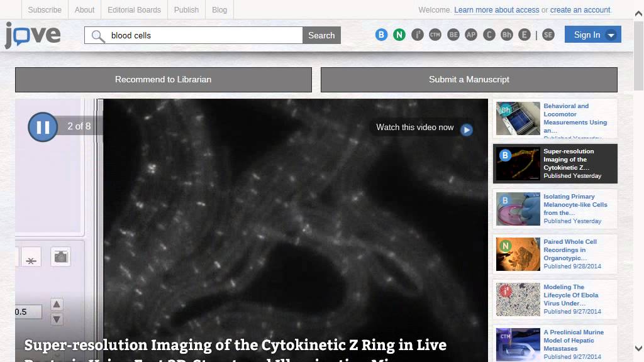The height and width of the screenshot is (362, 644).
Task: Click thumbnail of Melanocyte-like Cells article
Action: pyautogui.click(x=518, y=209)
